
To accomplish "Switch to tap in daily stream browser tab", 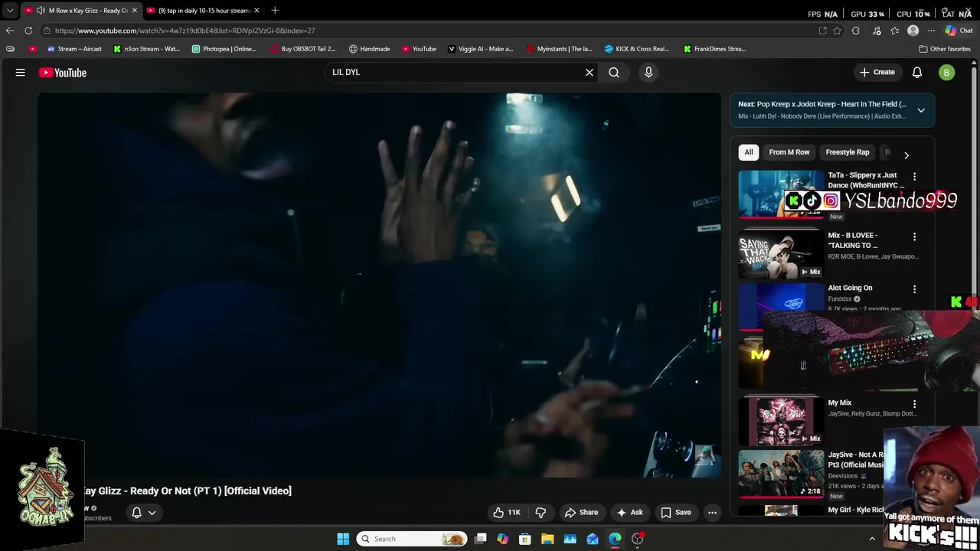I will [204, 11].
